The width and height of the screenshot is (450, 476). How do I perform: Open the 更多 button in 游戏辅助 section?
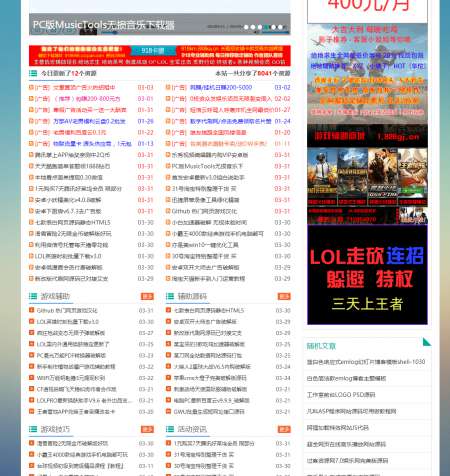click(147, 296)
